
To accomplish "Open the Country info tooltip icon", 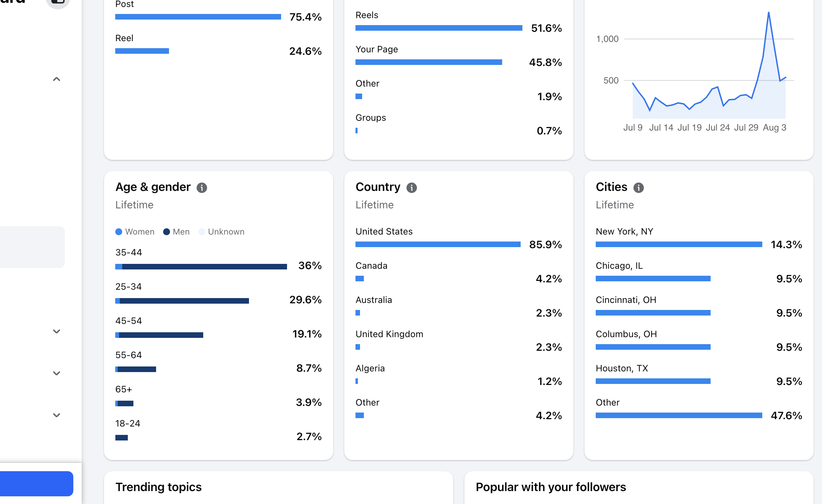I will pos(412,188).
